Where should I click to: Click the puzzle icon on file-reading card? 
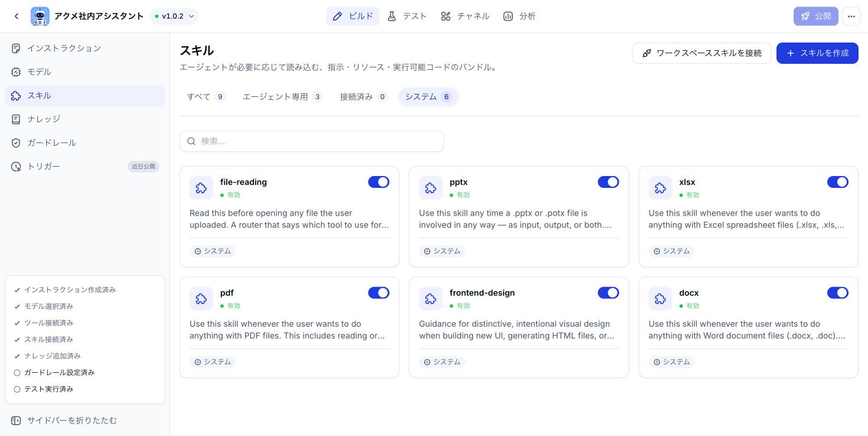coord(201,188)
